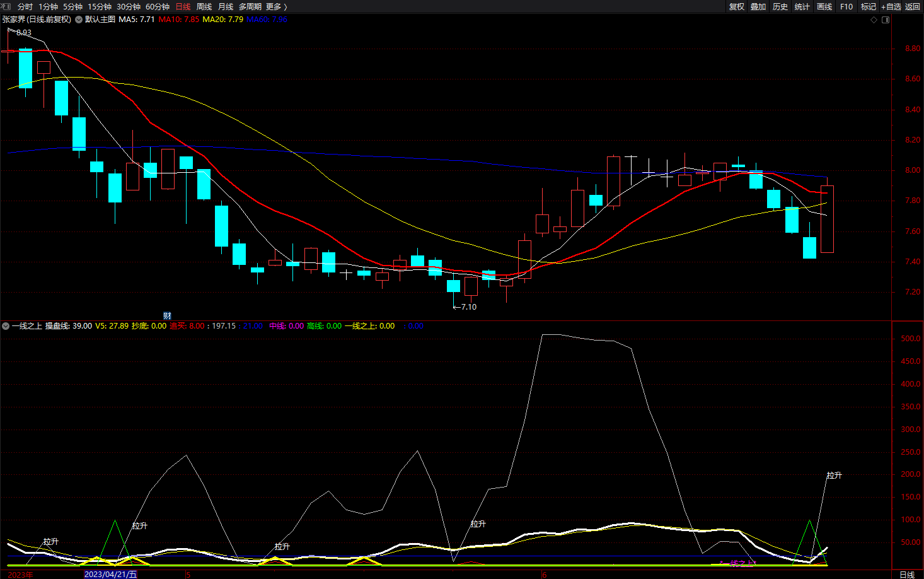This screenshot has width=924, height=579.
Task: Activate the 画线 drawing tool button
Action: pos(824,6)
